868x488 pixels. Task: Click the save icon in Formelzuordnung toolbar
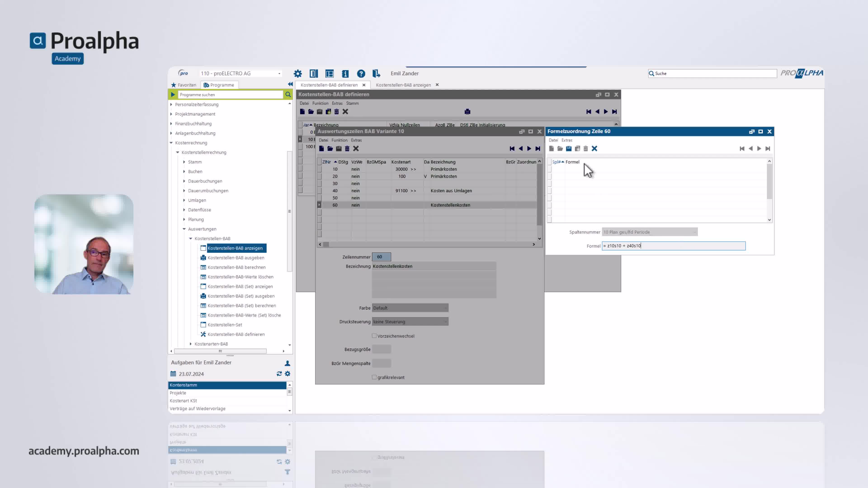click(x=568, y=148)
